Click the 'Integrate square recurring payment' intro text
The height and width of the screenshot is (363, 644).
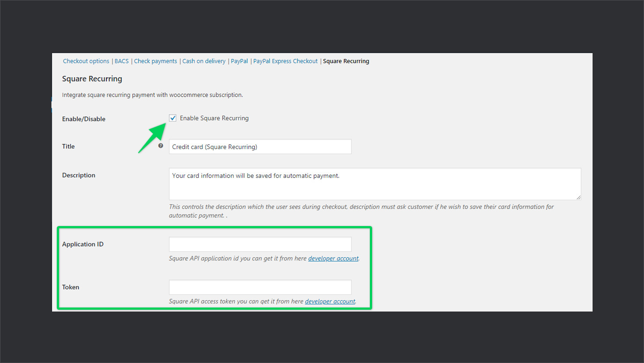coord(153,95)
